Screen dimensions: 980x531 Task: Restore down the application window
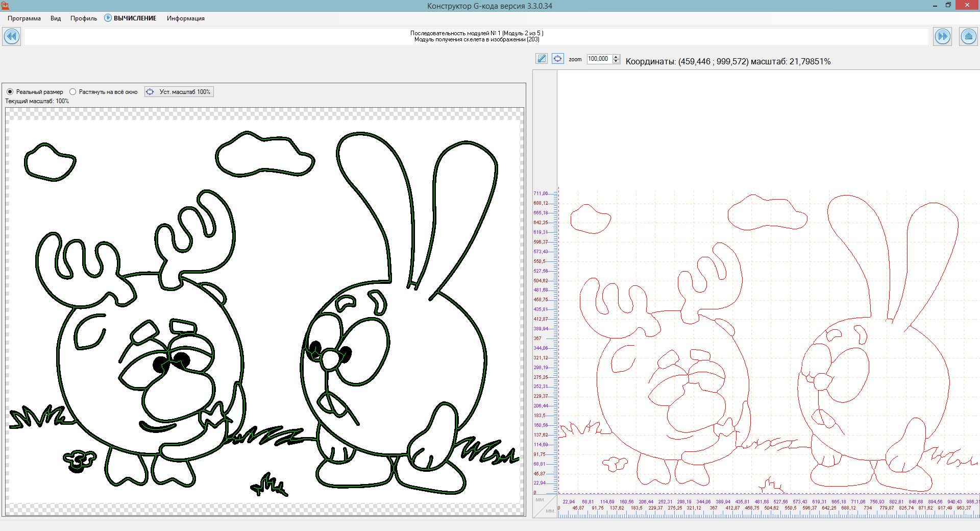[948, 6]
